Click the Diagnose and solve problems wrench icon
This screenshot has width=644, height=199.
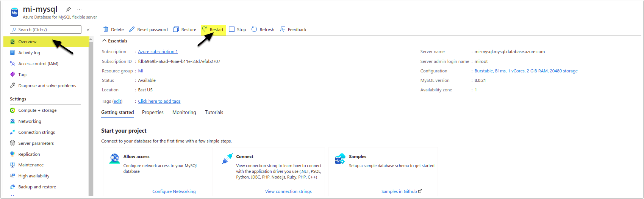(x=13, y=86)
